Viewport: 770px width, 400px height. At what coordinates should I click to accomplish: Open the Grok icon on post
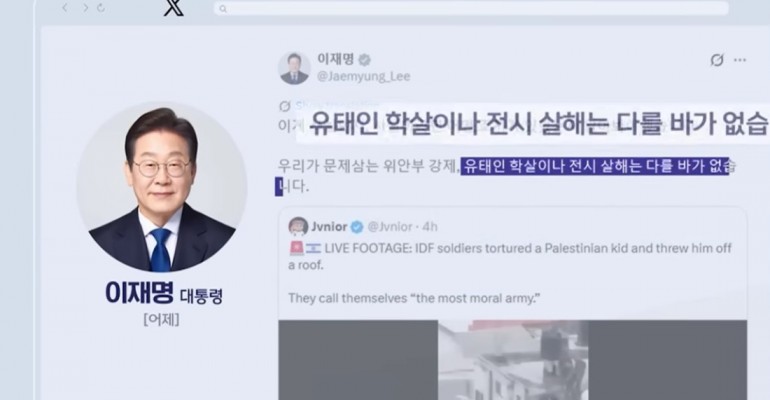pos(717,60)
